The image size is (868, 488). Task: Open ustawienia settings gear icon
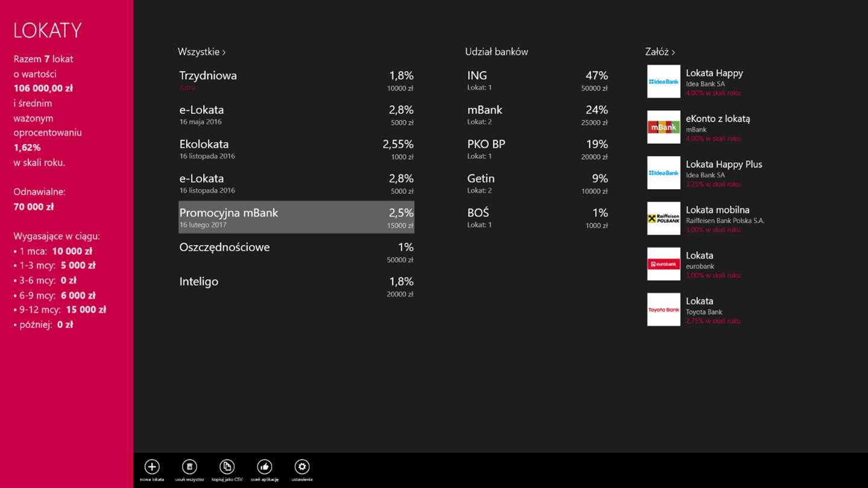(302, 467)
